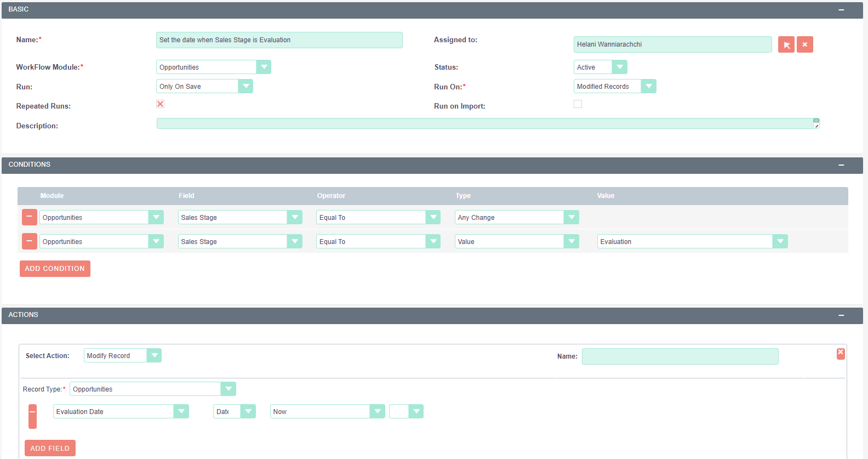Click the ADD CONDITION button

pyautogui.click(x=55, y=269)
